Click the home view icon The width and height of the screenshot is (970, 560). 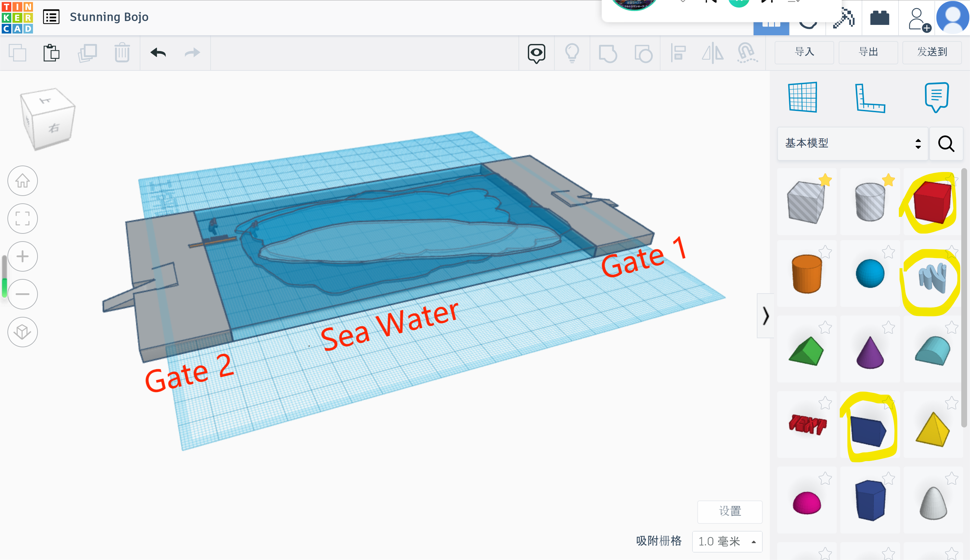22,181
